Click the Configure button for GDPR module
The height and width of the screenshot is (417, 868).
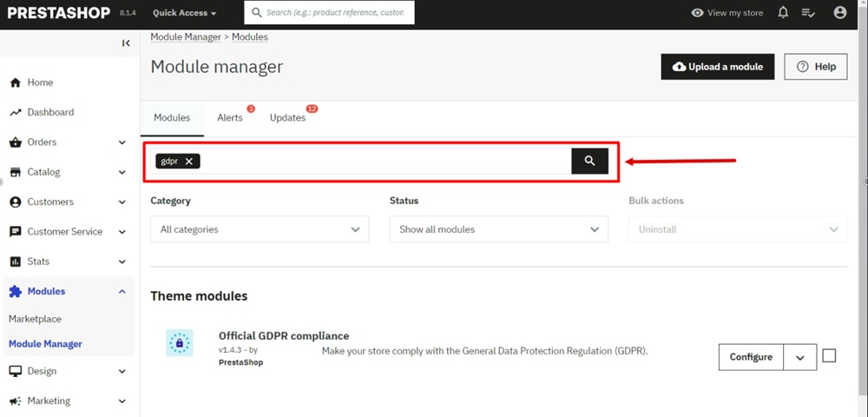pos(751,357)
